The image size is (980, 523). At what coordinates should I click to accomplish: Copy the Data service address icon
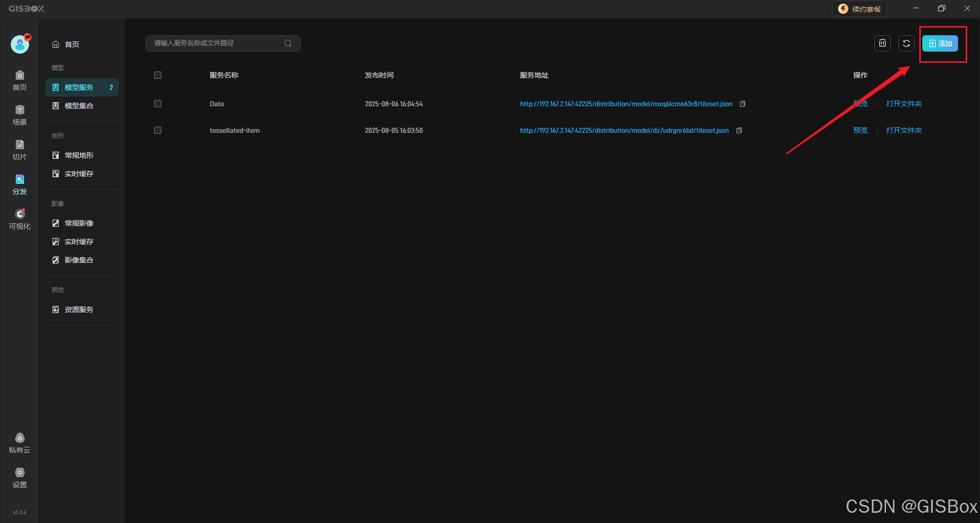[x=743, y=104]
